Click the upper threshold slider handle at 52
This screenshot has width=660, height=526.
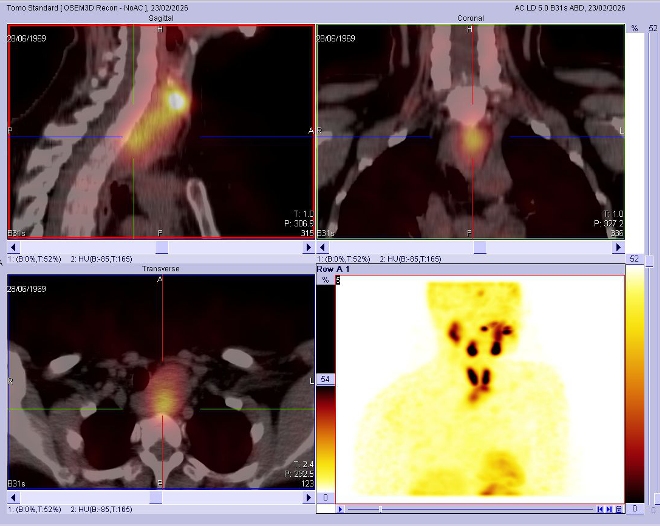(x=649, y=262)
